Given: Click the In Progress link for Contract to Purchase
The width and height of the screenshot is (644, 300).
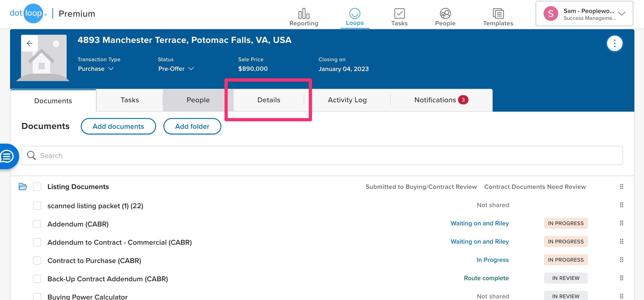Looking at the screenshot, I should (x=492, y=260).
